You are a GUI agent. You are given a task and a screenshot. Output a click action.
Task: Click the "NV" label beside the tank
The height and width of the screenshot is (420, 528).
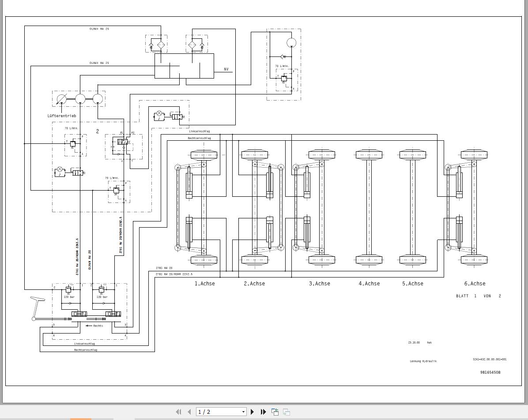(x=226, y=70)
